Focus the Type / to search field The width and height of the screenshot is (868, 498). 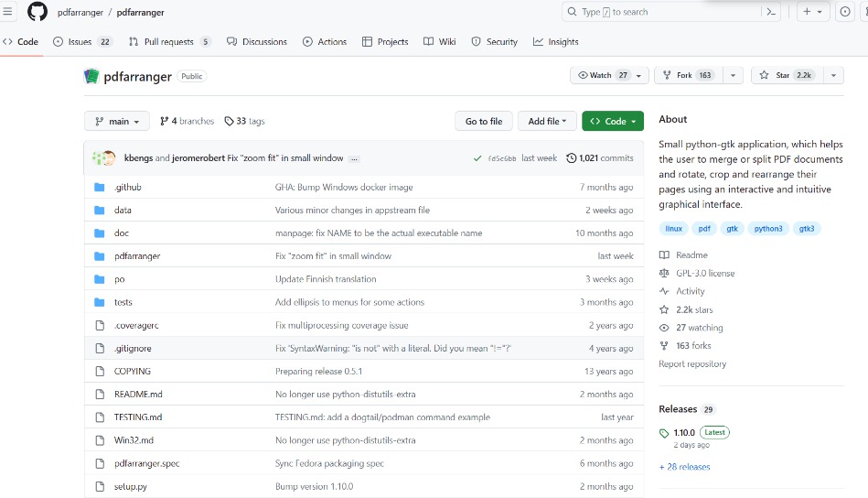[x=661, y=12]
